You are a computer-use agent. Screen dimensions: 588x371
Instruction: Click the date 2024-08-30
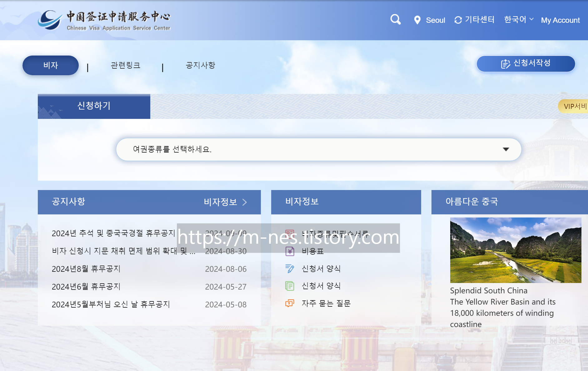(226, 251)
